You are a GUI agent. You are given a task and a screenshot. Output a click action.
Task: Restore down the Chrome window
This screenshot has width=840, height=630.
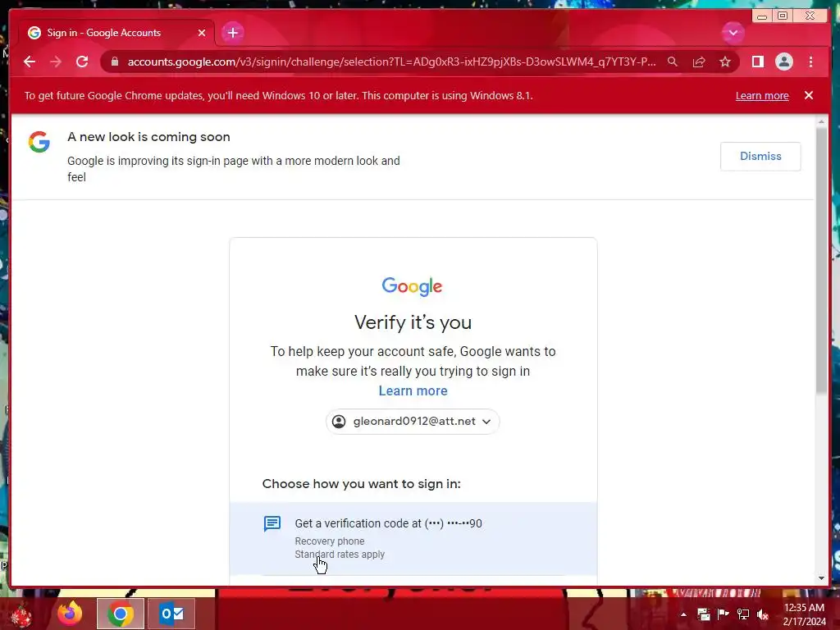pyautogui.click(x=782, y=16)
